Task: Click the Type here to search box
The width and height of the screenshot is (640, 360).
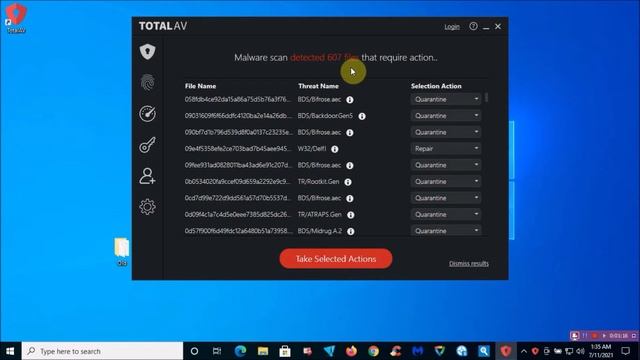Action: [x=102, y=351]
